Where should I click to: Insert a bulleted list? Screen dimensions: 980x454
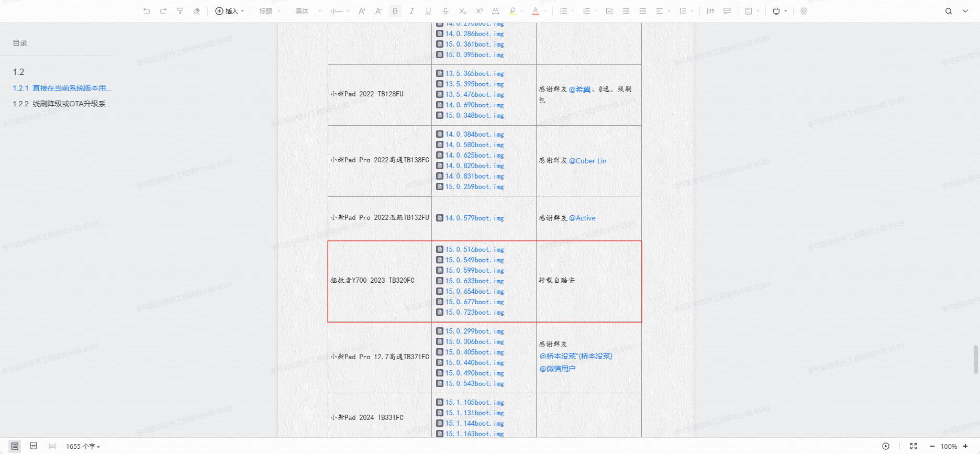[564, 11]
